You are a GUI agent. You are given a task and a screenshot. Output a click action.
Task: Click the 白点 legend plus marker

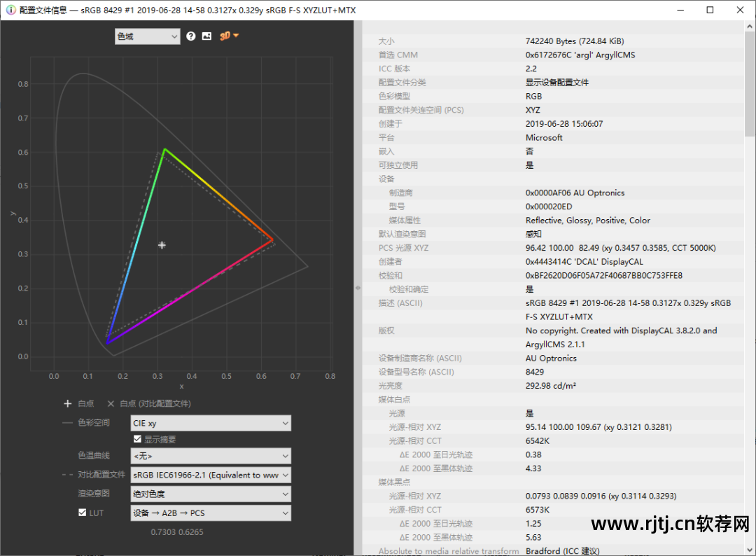(67, 403)
